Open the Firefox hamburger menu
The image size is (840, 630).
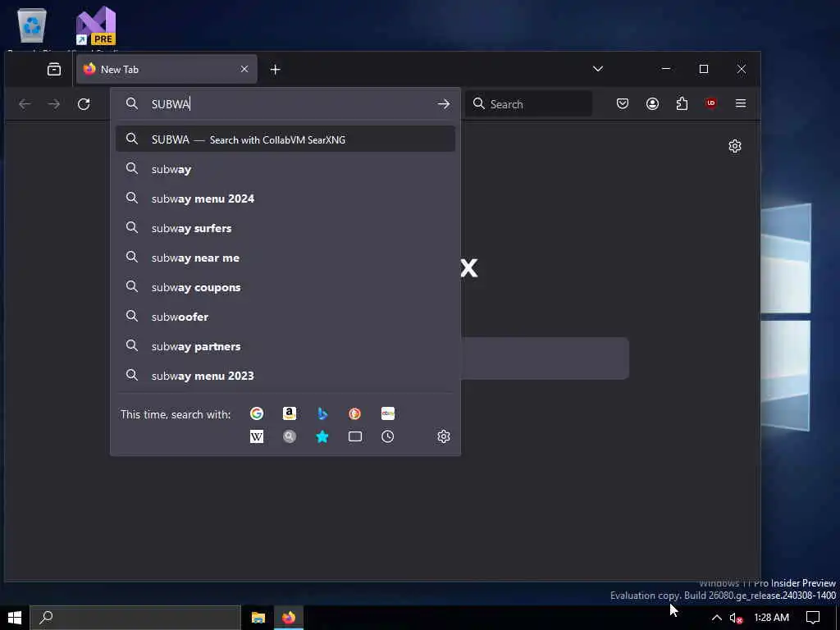click(741, 103)
